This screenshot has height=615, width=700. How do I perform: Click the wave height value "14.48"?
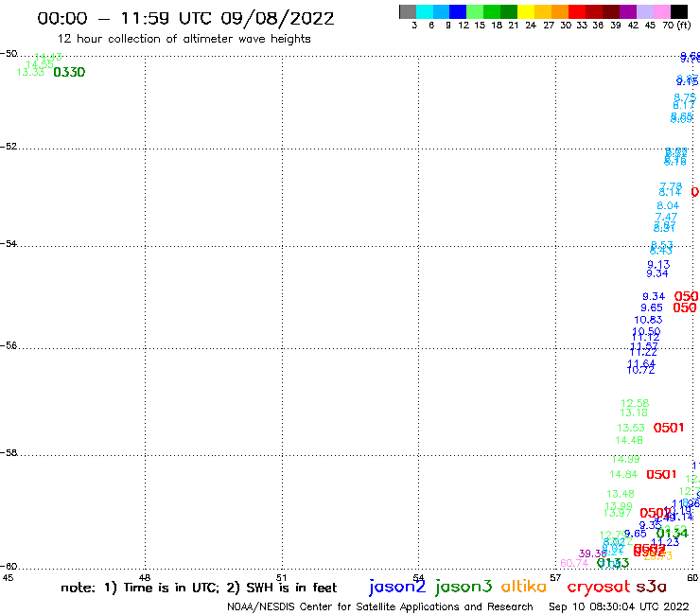pos(629,440)
